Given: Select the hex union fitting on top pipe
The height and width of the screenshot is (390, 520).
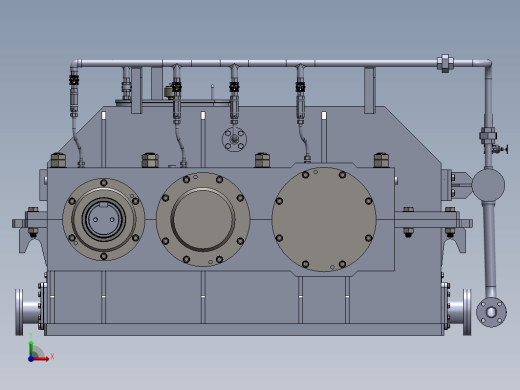Looking at the screenshot, I should point(445,63).
